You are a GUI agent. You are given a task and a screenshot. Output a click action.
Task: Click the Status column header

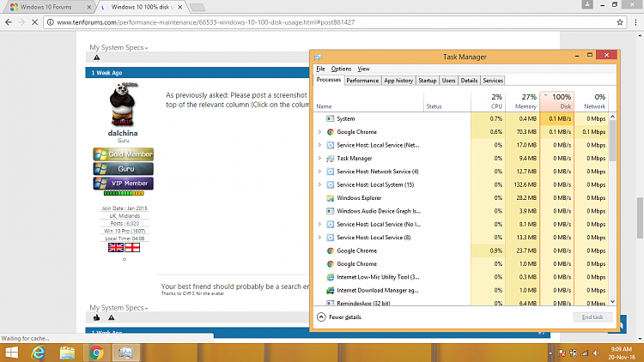pos(447,101)
